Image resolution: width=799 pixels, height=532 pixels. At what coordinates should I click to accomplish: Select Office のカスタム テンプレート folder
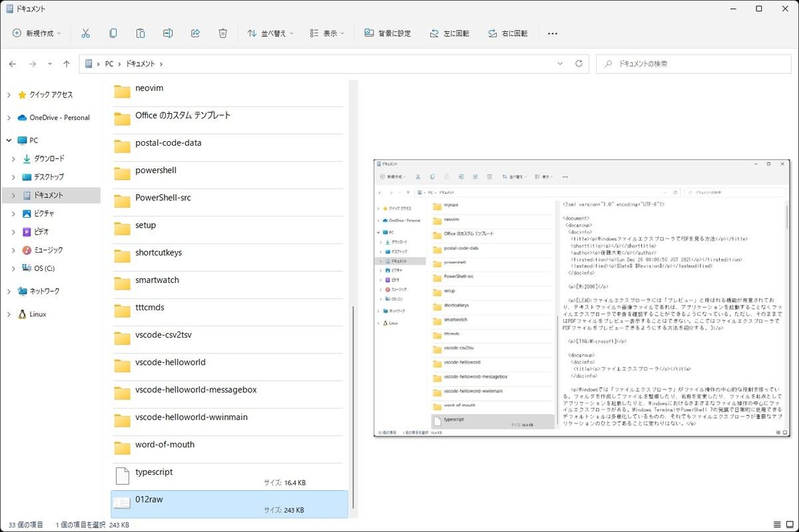pos(229,119)
